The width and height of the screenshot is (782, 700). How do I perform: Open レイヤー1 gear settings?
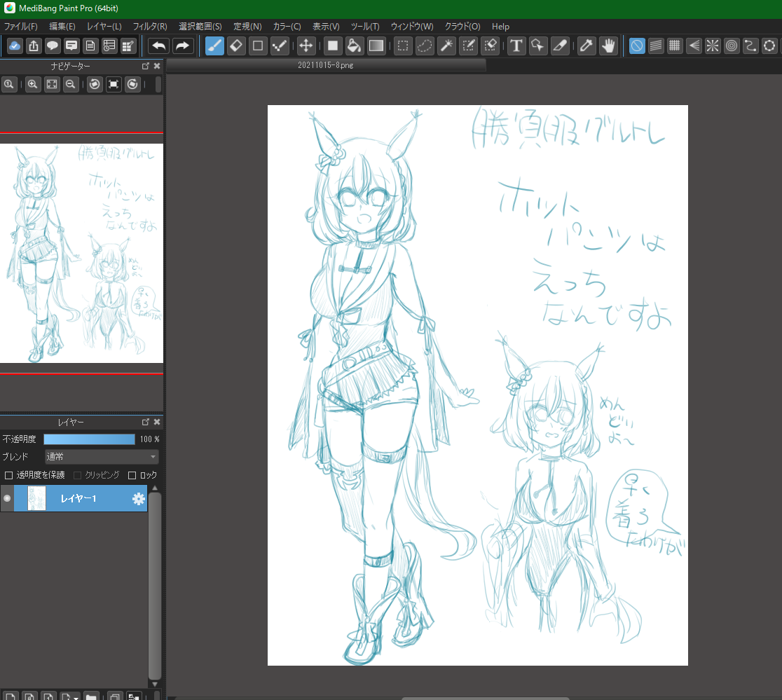click(x=138, y=498)
